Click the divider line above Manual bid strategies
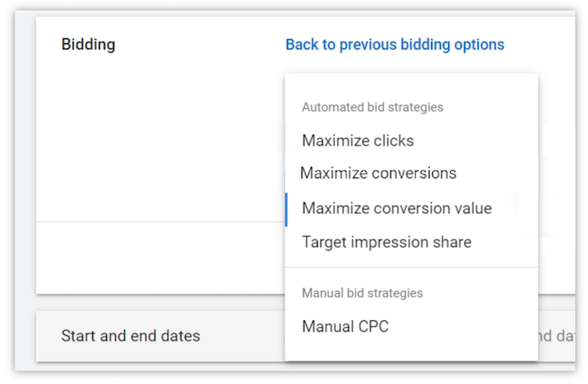588x384 pixels. (412, 267)
